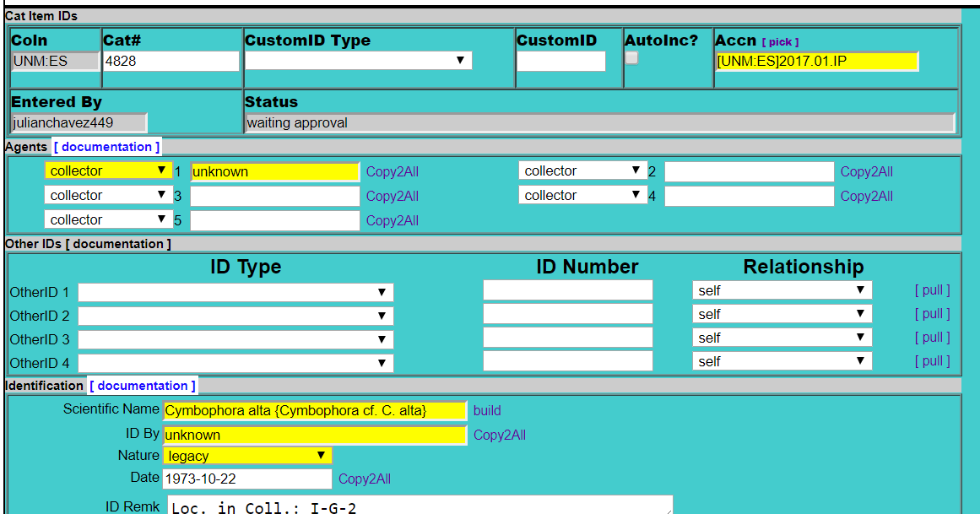Toggle the AutoInc? checkbox
The height and width of the screenshot is (514, 980).
coord(632,58)
